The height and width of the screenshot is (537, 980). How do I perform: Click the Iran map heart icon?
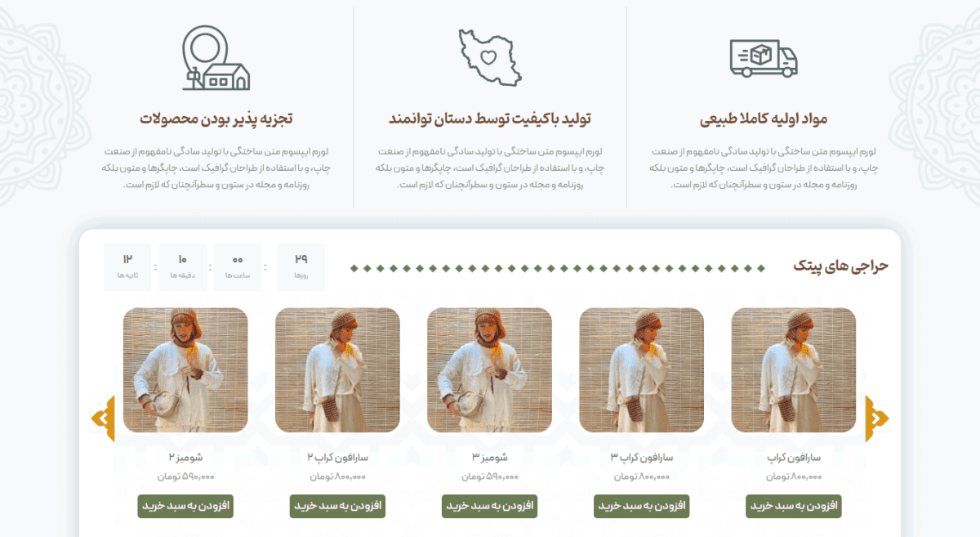click(490, 58)
